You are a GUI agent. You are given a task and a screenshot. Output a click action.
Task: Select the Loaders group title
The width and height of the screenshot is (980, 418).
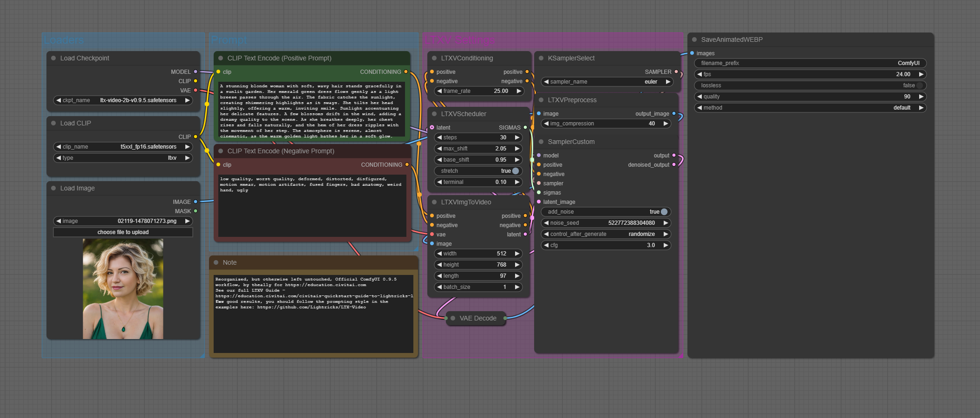64,40
